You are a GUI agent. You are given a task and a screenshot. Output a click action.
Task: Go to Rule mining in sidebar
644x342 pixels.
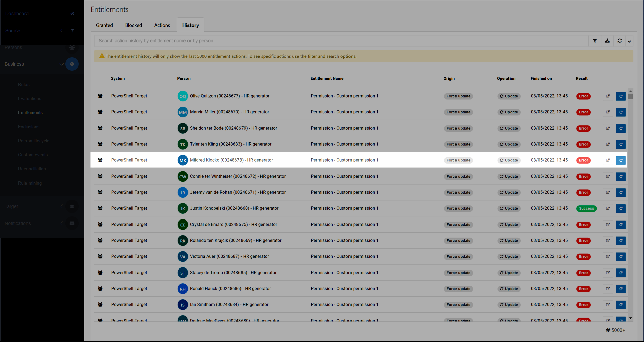(30, 183)
